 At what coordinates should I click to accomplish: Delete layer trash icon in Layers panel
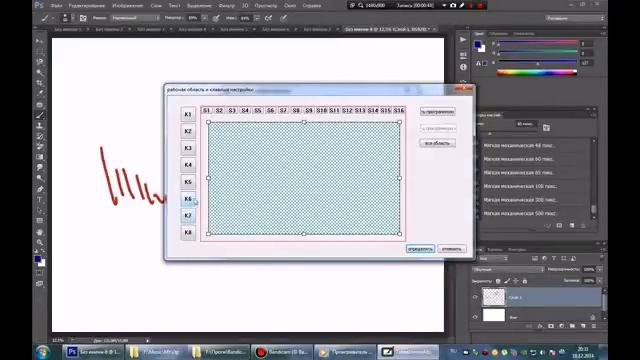[594, 326]
